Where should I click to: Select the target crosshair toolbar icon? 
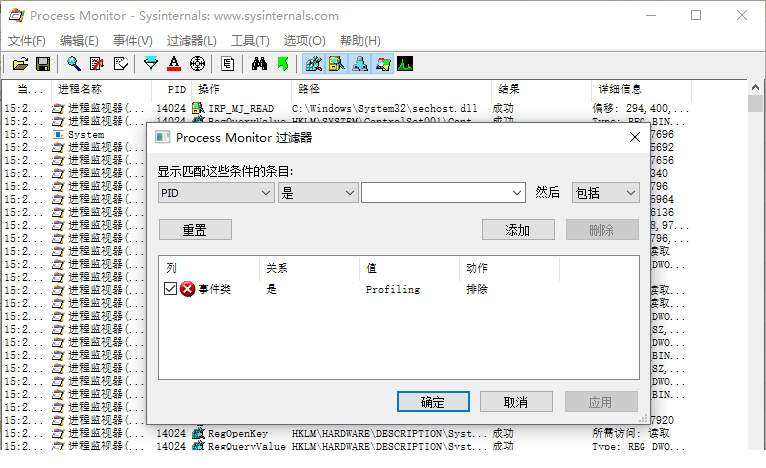pos(197,64)
